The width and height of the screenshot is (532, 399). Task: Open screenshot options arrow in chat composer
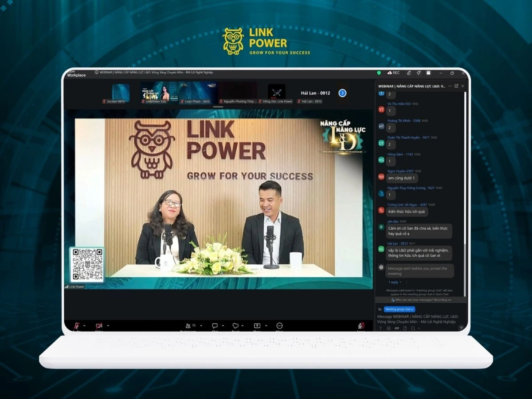[x=419, y=328]
